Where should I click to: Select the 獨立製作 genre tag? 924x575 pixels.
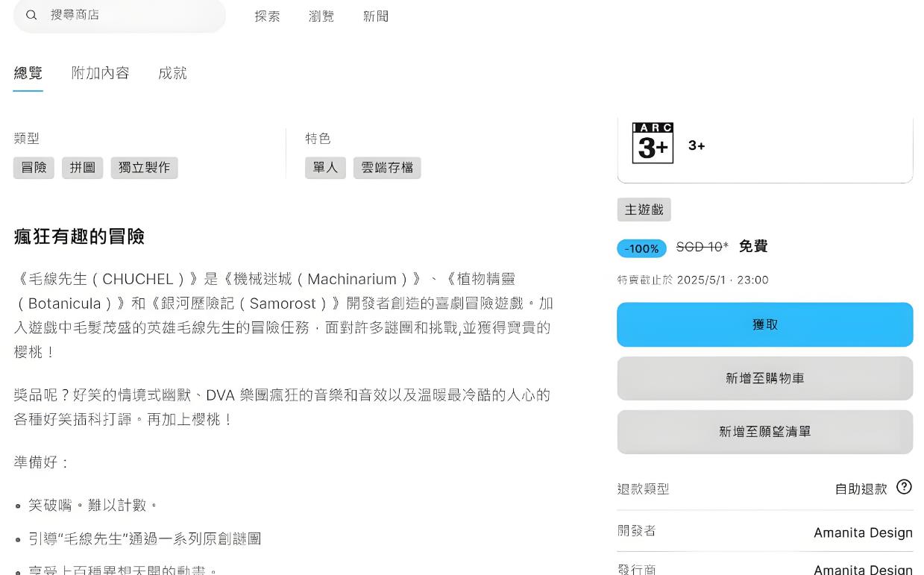click(144, 168)
